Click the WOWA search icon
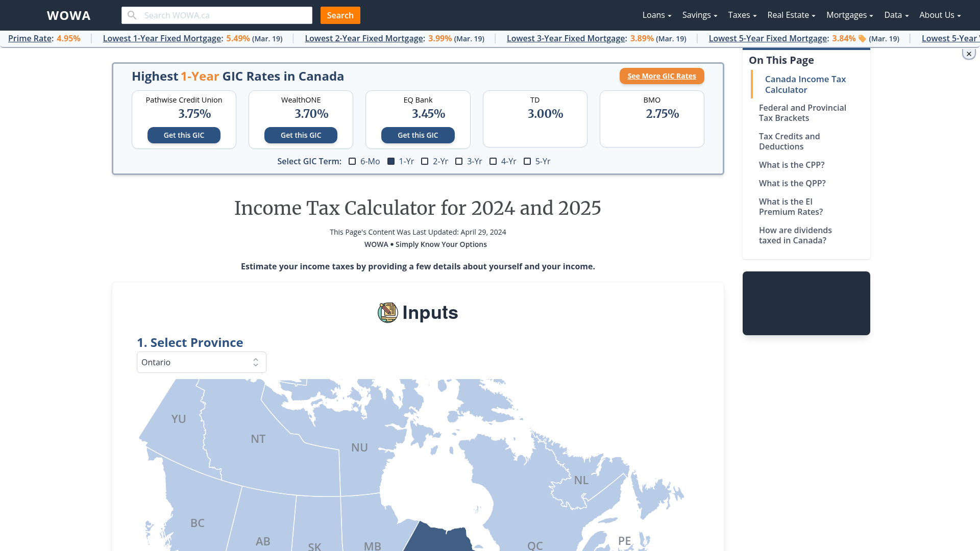This screenshot has height=551, width=980. tap(132, 15)
